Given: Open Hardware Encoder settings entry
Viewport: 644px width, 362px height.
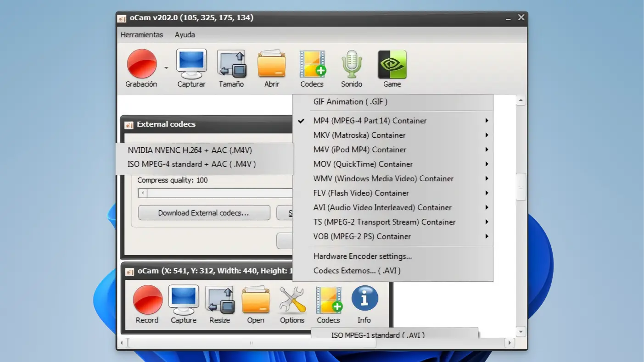Looking at the screenshot, I should tap(362, 256).
